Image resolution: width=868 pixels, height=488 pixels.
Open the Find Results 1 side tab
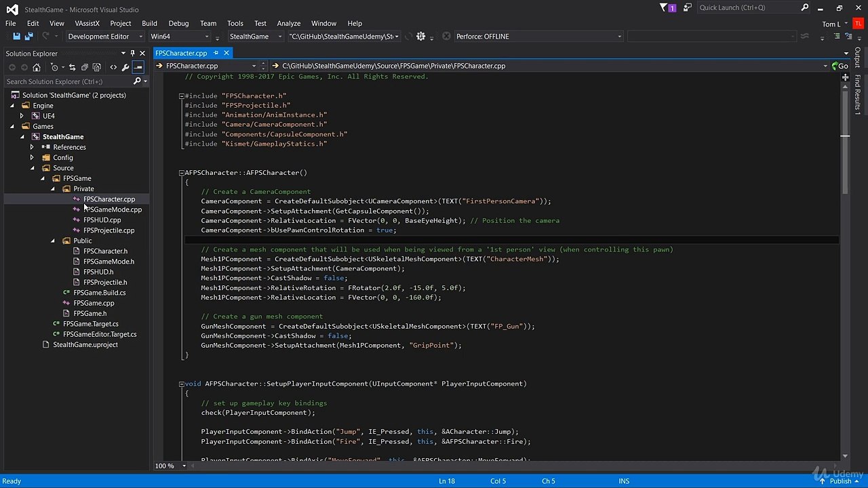pos(858,95)
